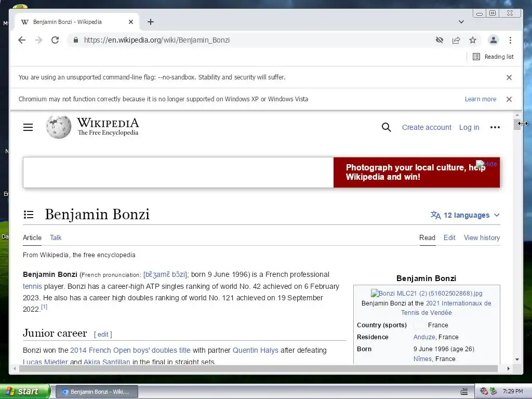Open citation reference [1]

click(44, 307)
